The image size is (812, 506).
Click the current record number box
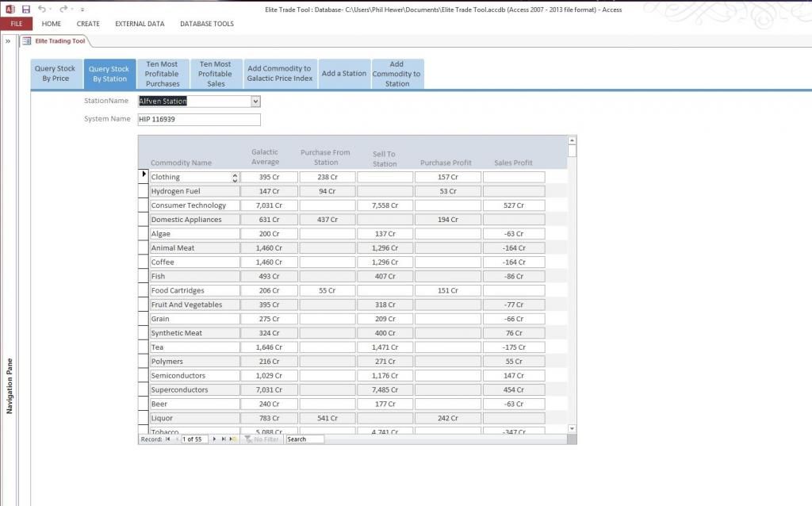[x=194, y=439]
